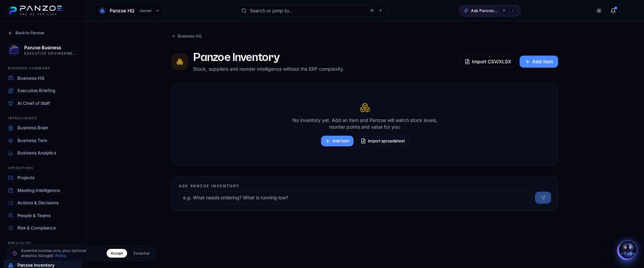Click the AI Chief of Staff crown icon
Screen dimensions: 644x268
point(11,103)
